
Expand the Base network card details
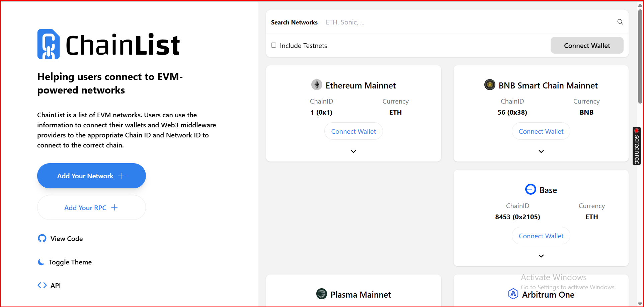pos(541,256)
